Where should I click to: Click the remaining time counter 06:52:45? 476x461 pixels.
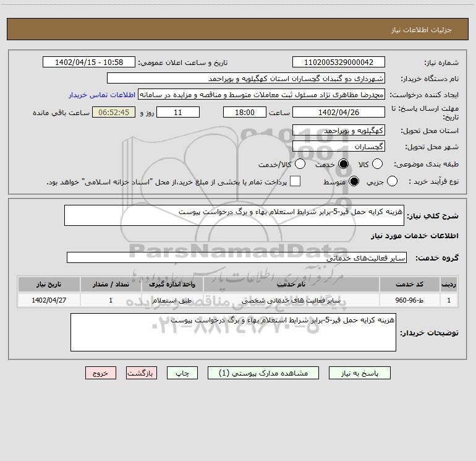click(x=114, y=112)
